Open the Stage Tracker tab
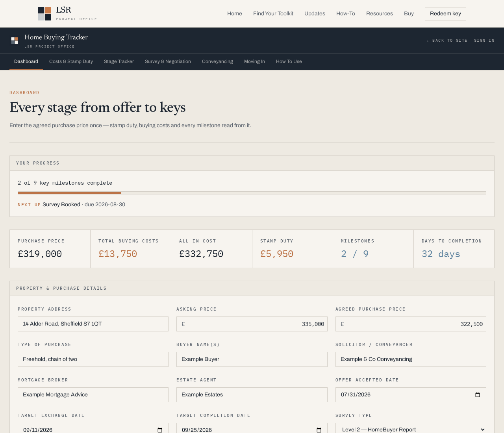Viewport: 504px width, 433px height. [x=119, y=62]
